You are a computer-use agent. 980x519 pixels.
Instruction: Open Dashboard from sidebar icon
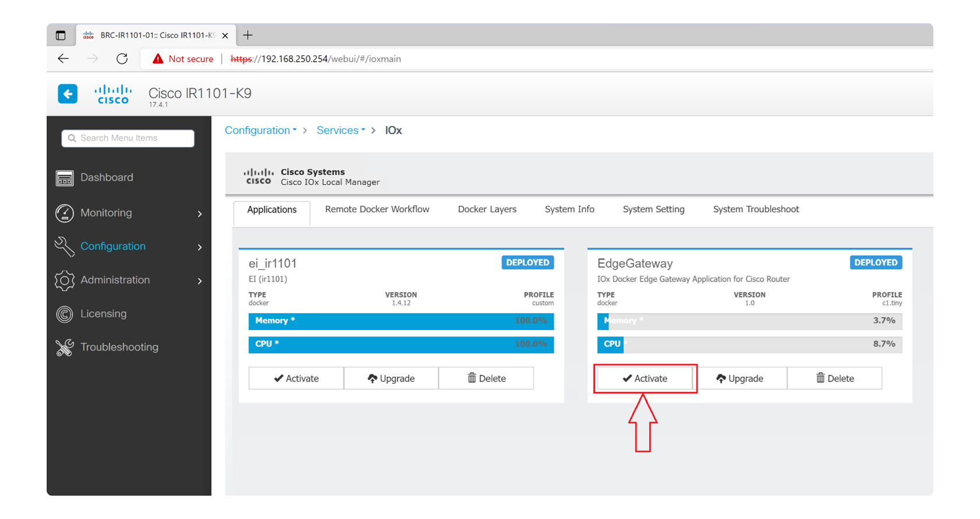65,178
